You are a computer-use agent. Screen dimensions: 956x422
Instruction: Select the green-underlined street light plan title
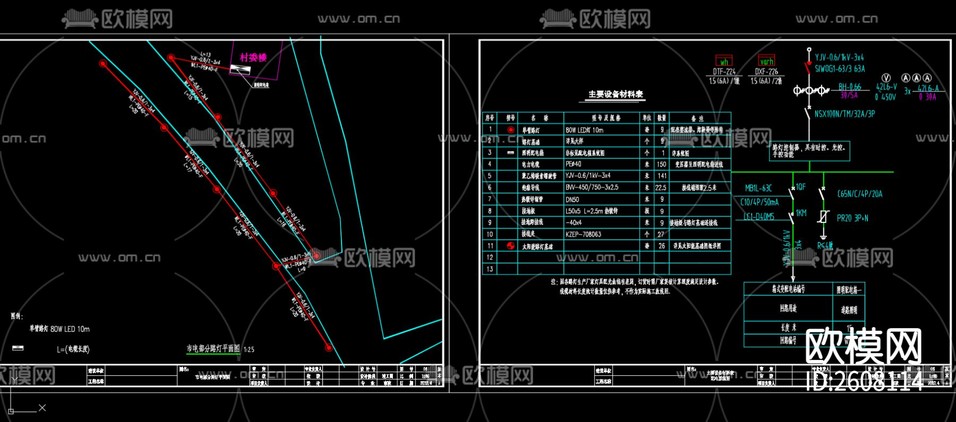pos(213,349)
